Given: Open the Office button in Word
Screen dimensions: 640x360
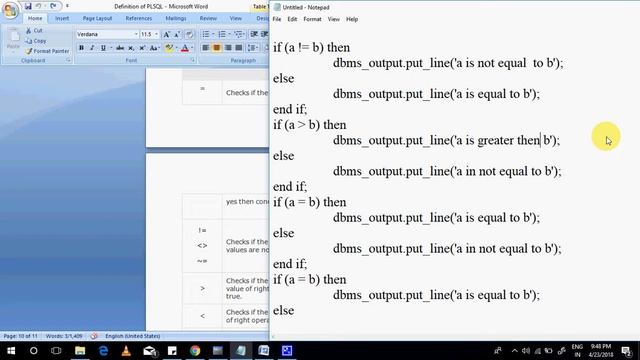Looking at the screenshot, I should pos(10,10).
